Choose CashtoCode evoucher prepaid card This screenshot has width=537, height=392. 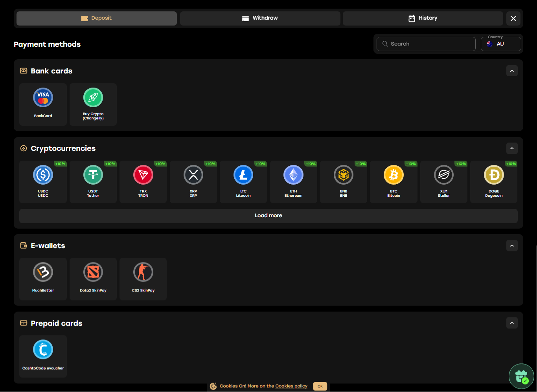click(43, 356)
